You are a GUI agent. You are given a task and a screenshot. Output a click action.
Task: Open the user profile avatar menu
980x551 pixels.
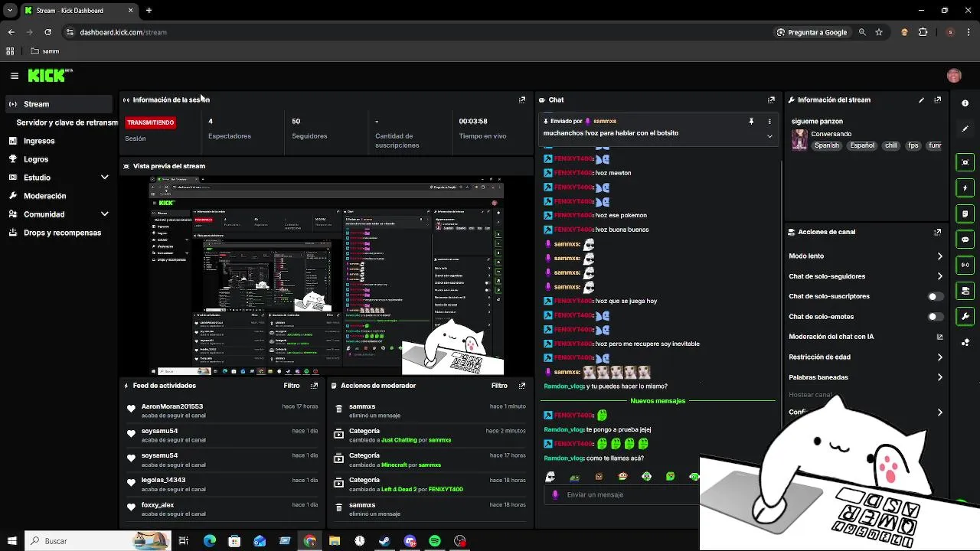[953, 75]
